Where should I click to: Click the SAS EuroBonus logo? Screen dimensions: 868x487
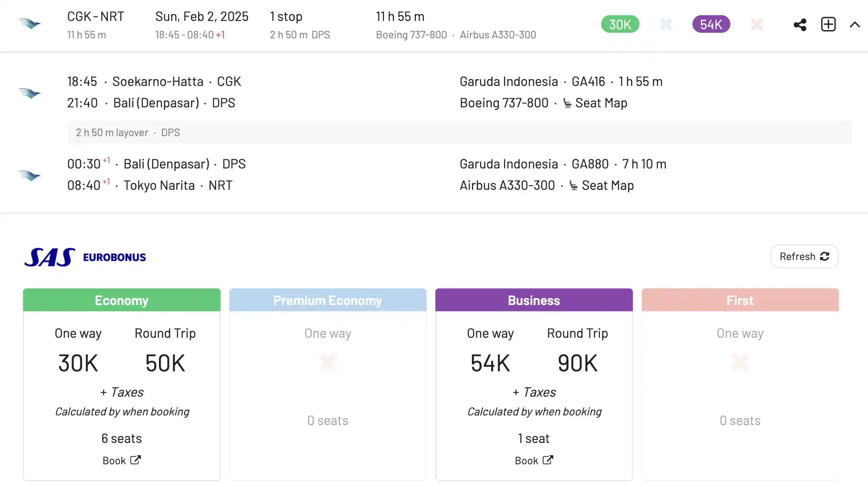(x=85, y=257)
